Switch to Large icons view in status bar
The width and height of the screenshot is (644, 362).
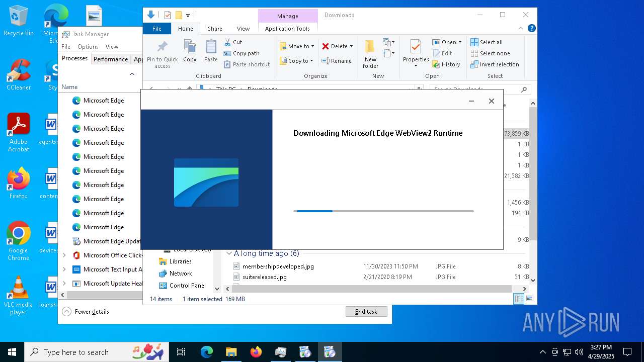point(529,299)
